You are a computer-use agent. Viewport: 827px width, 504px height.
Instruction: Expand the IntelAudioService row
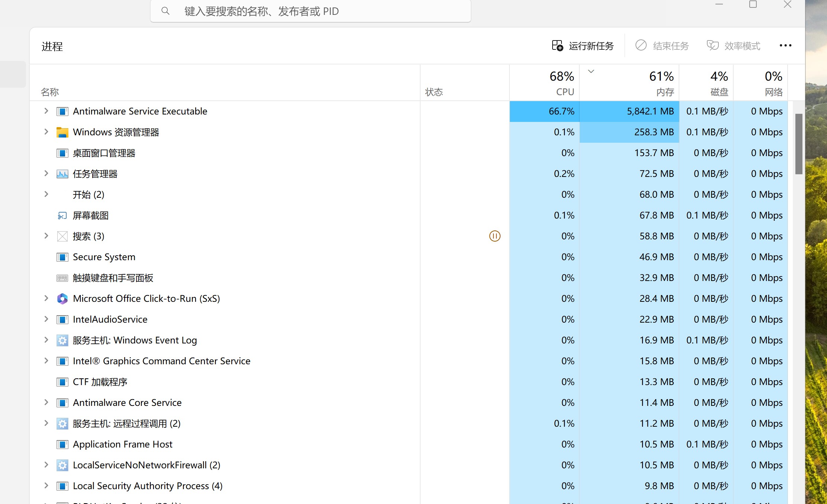click(x=46, y=319)
